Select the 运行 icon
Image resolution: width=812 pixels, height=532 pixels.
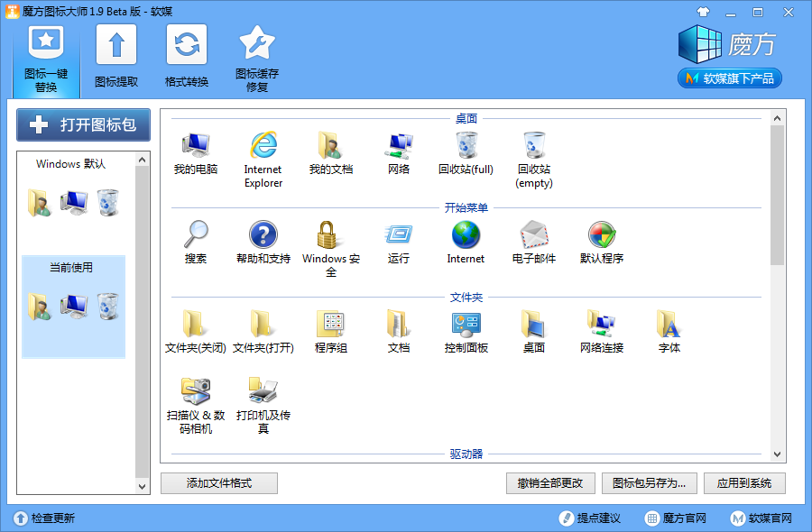(399, 243)
